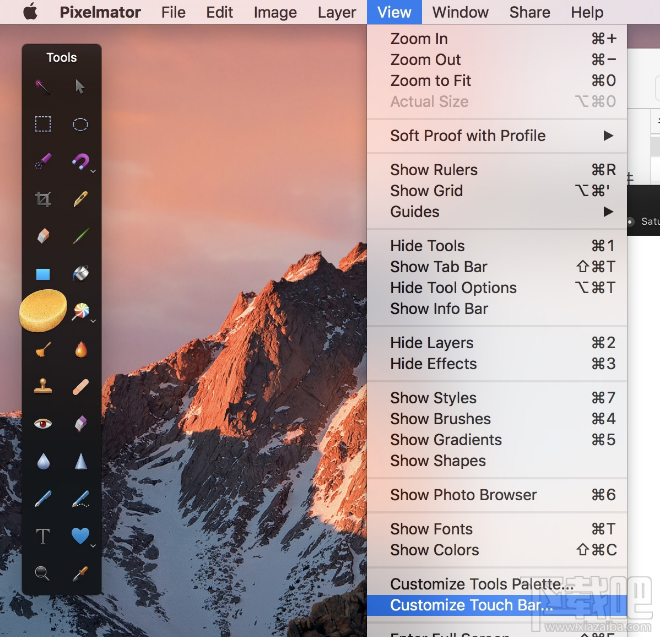
Task: Activate the Slice knife tool
Action: tap(80, 199)
